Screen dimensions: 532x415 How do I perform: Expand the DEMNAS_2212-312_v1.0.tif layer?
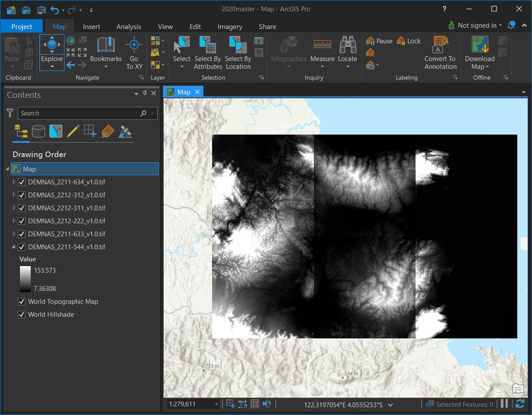point(14,195)
